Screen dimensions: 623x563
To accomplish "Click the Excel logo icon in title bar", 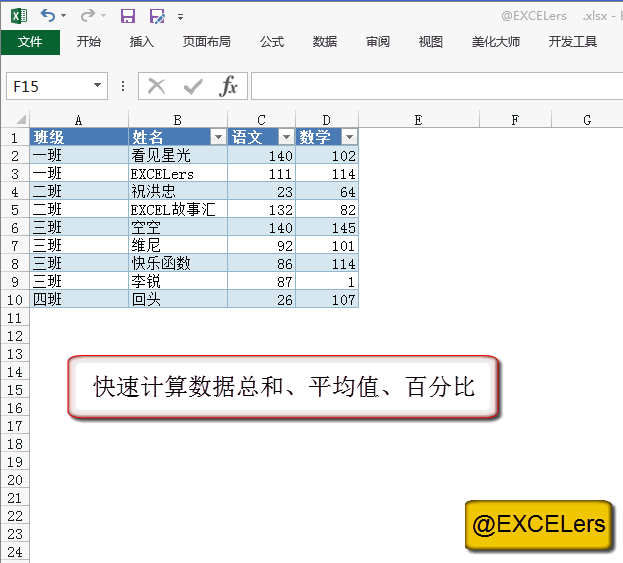I will click(x=19, y=16).
